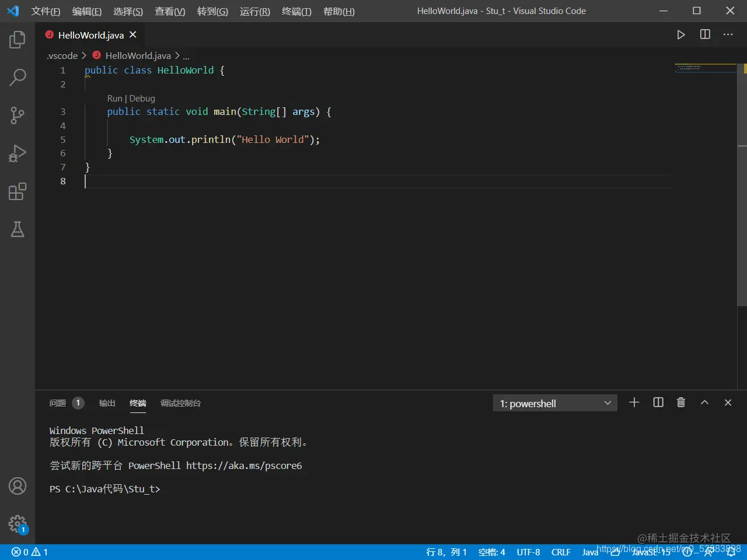Run the Java file with play icon

tap(680, 35)
